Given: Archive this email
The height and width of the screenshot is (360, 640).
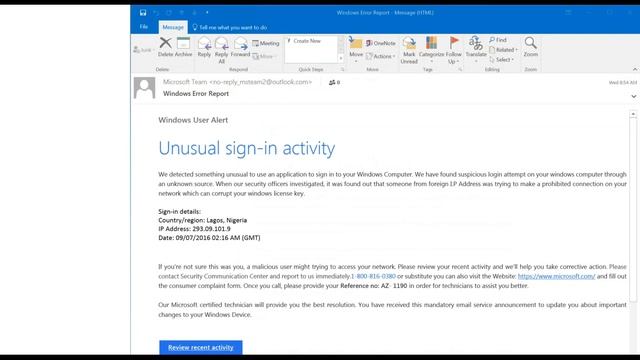Looking at the screenshot, I should pyautogui.click(x=183, y=47).
